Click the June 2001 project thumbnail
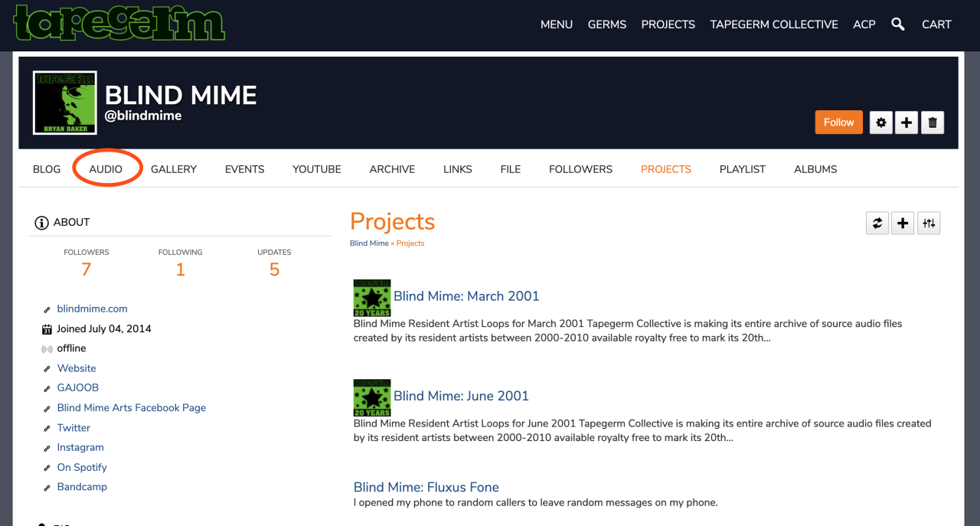 pyautogui.click(x=372, y=398)
